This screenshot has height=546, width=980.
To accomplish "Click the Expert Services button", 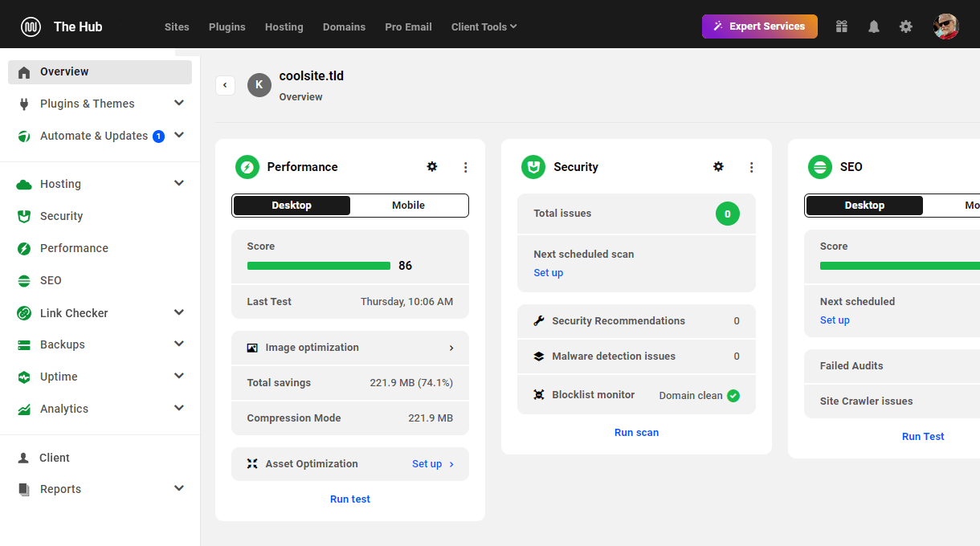I will (x=759, y=26).
